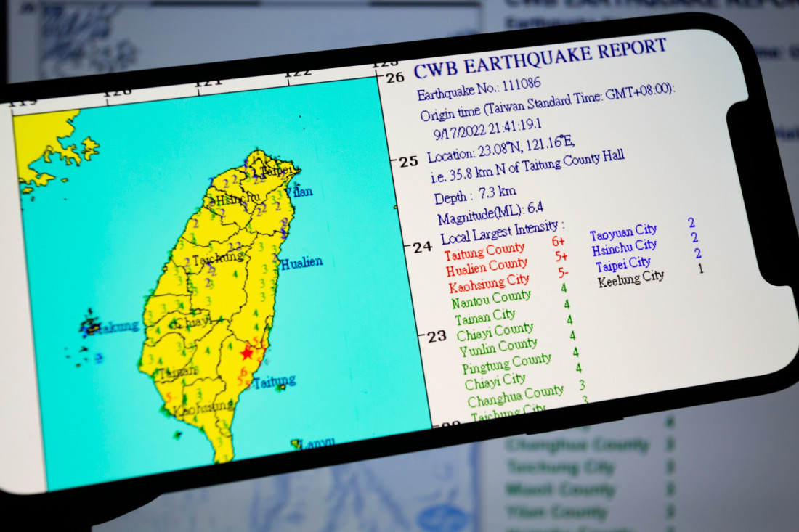Image resolution: width=799 pixels, height=532 pixels.
Task: Select the Keelung City intensity row
Action: point(652,275)
